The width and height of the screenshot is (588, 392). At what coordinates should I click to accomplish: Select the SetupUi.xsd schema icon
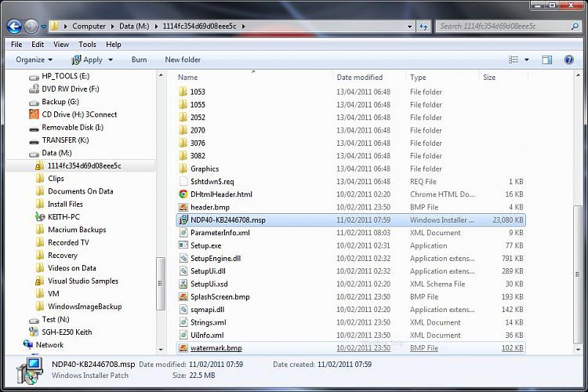click(x=183, y=284)
